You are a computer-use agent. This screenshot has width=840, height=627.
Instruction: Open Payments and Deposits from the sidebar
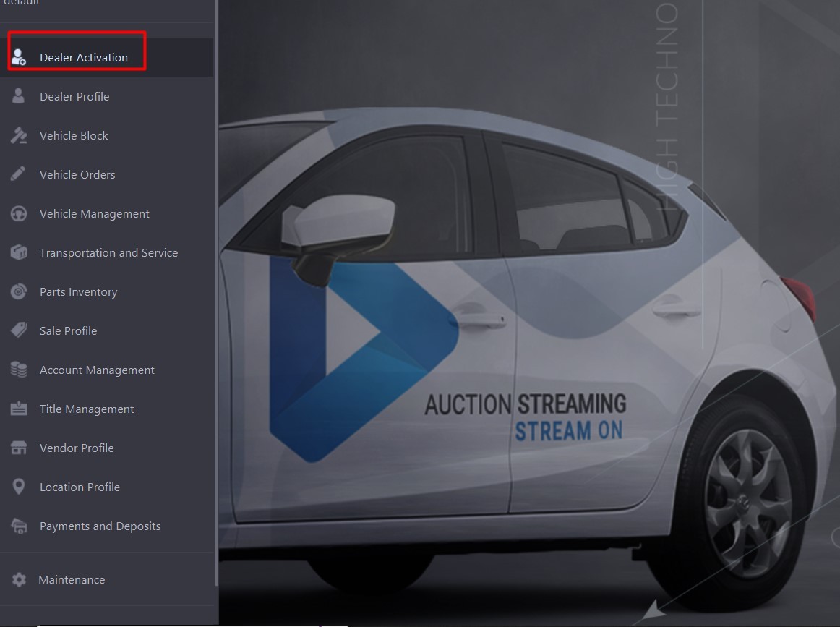[100, 526]
